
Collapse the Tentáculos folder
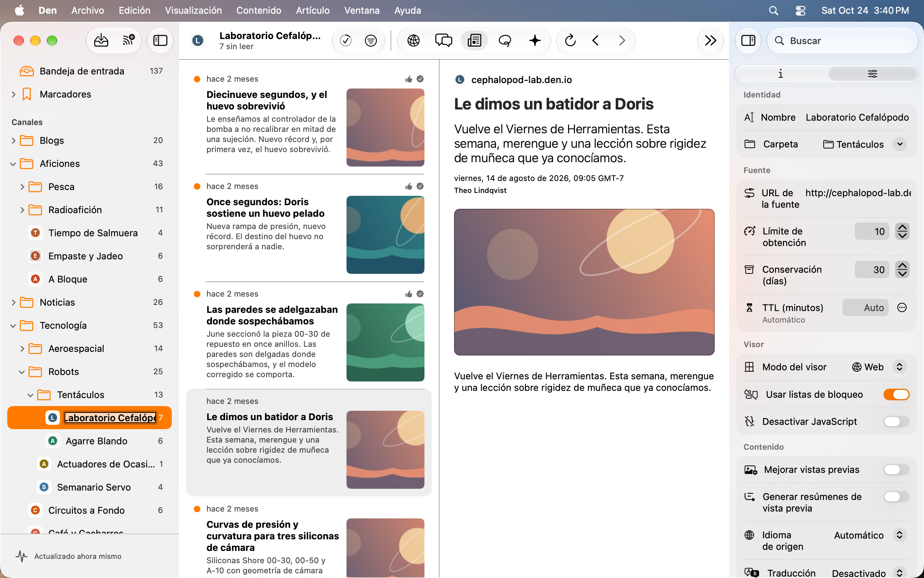31,395
